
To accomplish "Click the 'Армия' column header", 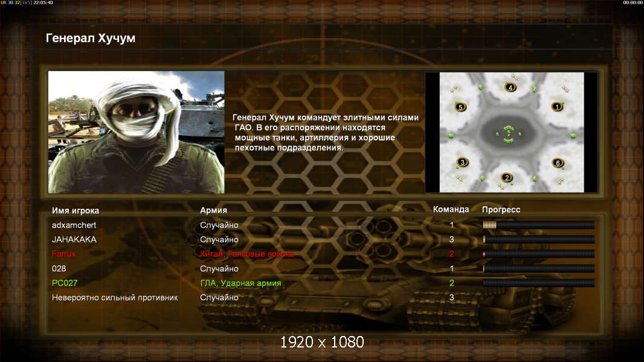I will [x=214, y=211].
